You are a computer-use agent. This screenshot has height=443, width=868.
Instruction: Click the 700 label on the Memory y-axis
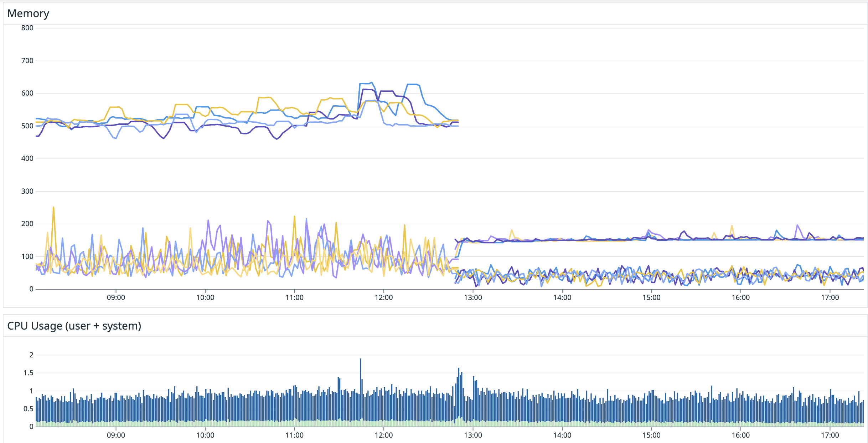click(x=27, y=61)
